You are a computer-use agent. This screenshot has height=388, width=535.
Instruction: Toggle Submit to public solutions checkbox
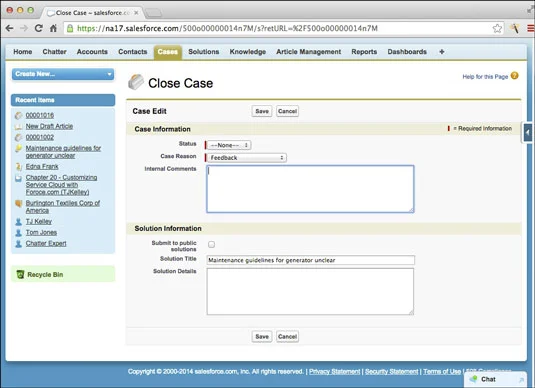212,244
